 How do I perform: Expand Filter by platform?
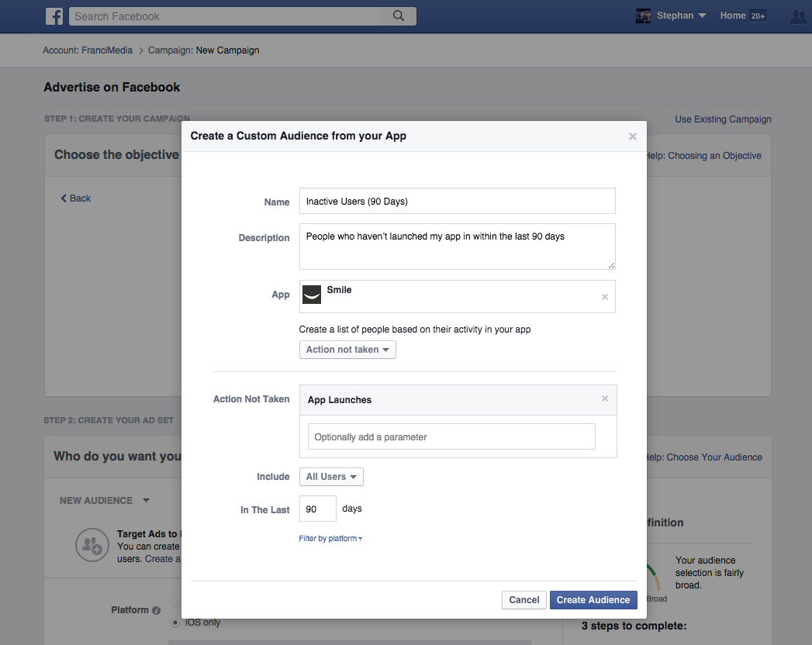[330, 539]
